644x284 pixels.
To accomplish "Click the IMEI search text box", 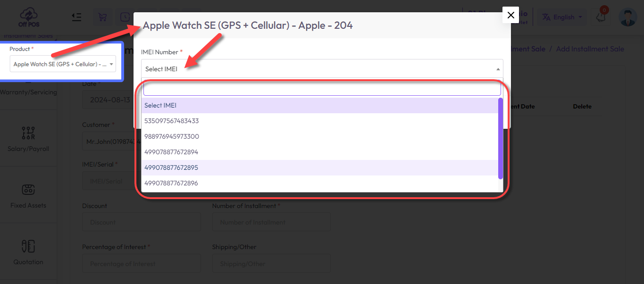I will pos(322,89).
